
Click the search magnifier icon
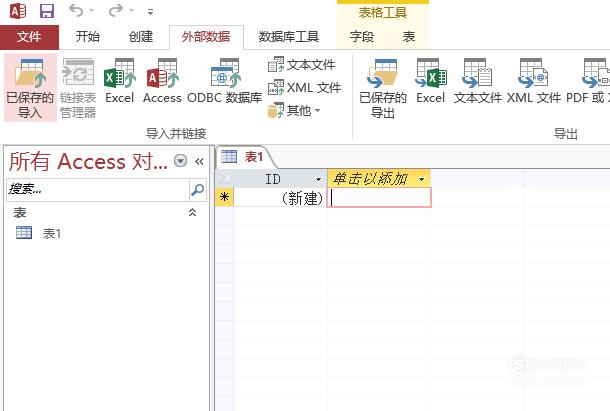pyautogui.click(x=198, y=190)
